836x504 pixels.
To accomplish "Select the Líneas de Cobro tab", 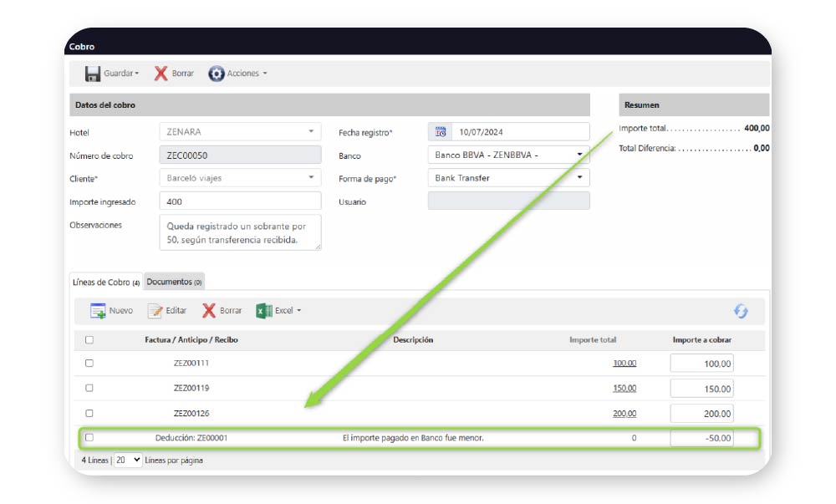I will (105, 283).
